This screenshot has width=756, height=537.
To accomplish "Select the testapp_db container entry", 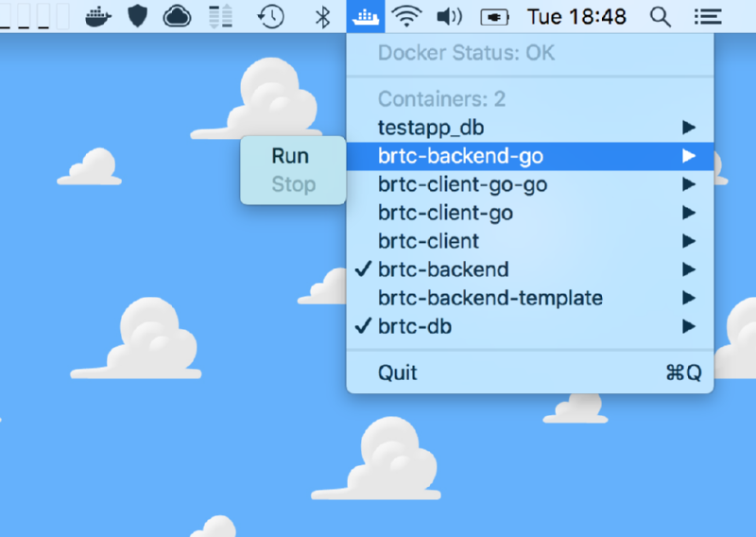I will click(530, 128).
